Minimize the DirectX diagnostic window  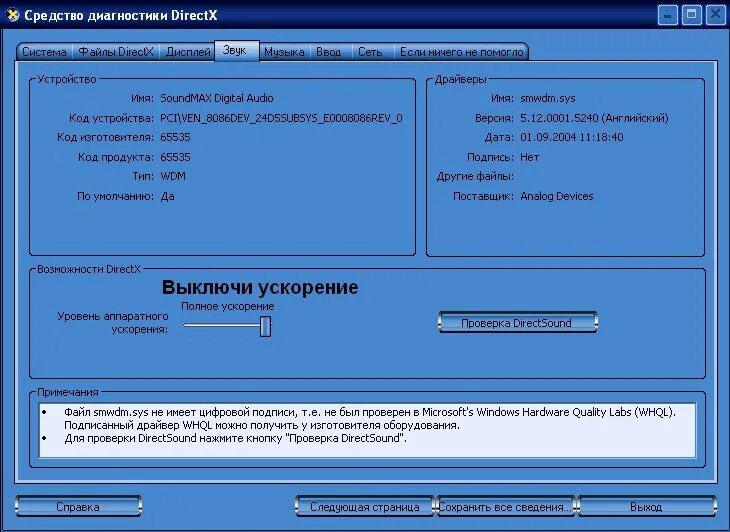(668, 15)
